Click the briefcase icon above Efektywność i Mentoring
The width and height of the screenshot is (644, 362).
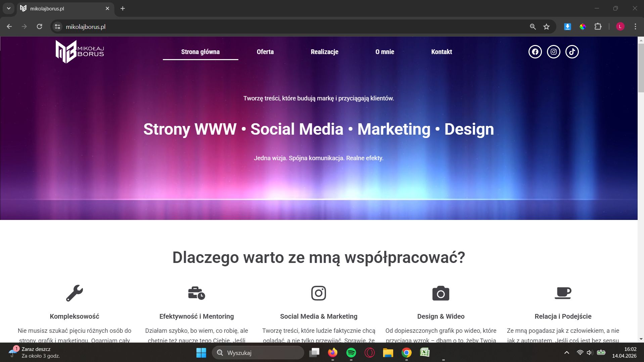click(x=196, y=293)
